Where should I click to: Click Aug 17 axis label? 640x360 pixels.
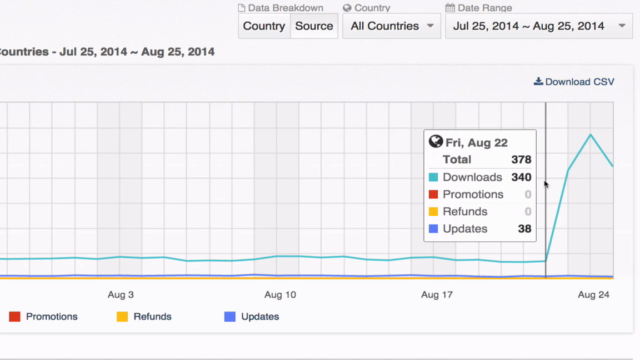point(437,295)
